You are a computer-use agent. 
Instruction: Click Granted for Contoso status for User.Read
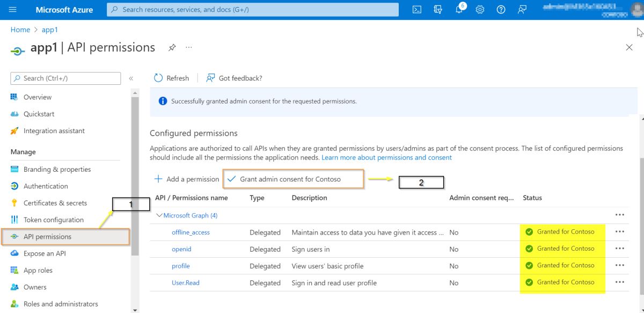click(560, 282)
